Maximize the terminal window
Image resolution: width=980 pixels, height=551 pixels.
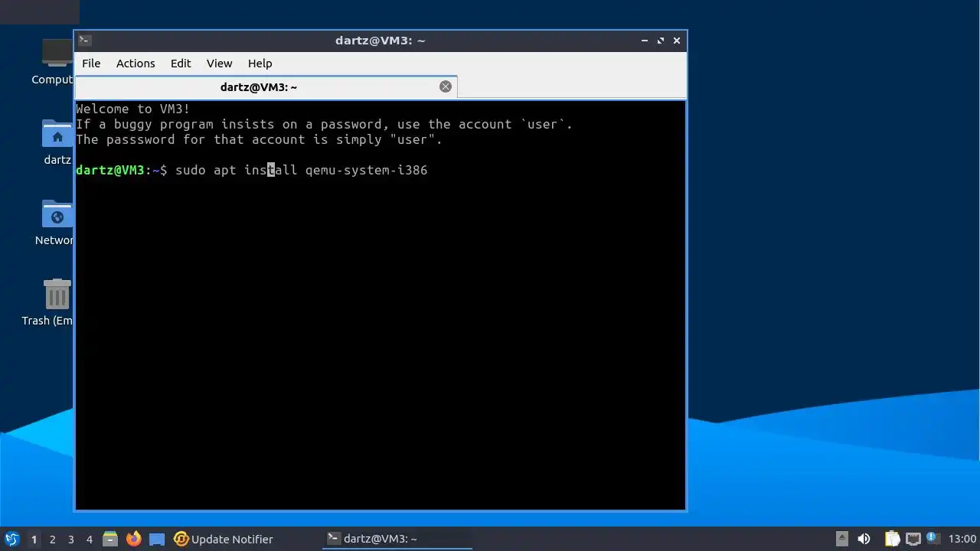[660, 41]
